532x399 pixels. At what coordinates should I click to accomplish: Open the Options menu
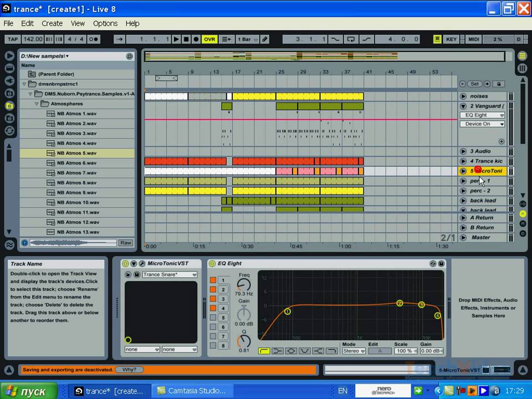tap(105, 23)
